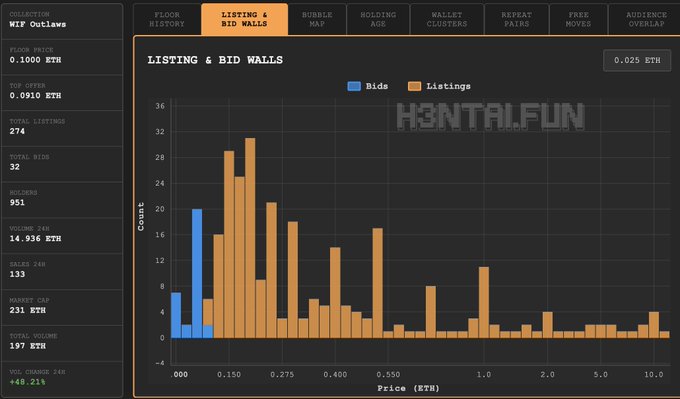
Task: Click the Listings legend label
Action: 448,86
